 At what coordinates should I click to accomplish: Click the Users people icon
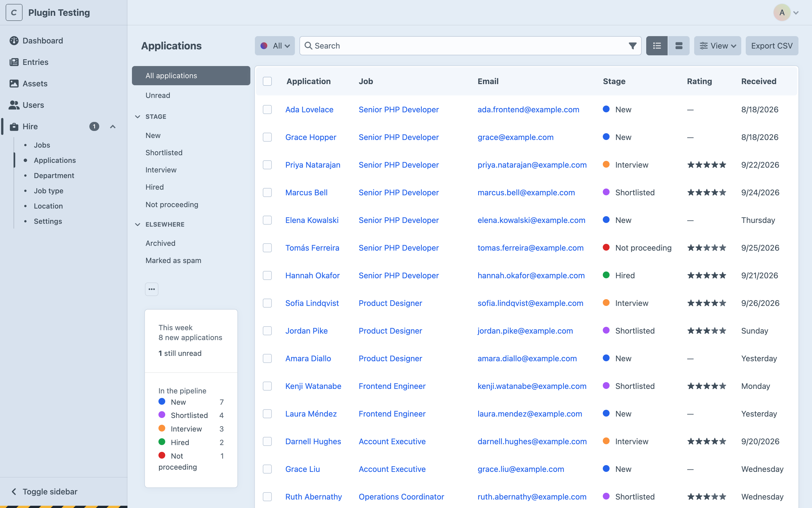coord(14,105)
